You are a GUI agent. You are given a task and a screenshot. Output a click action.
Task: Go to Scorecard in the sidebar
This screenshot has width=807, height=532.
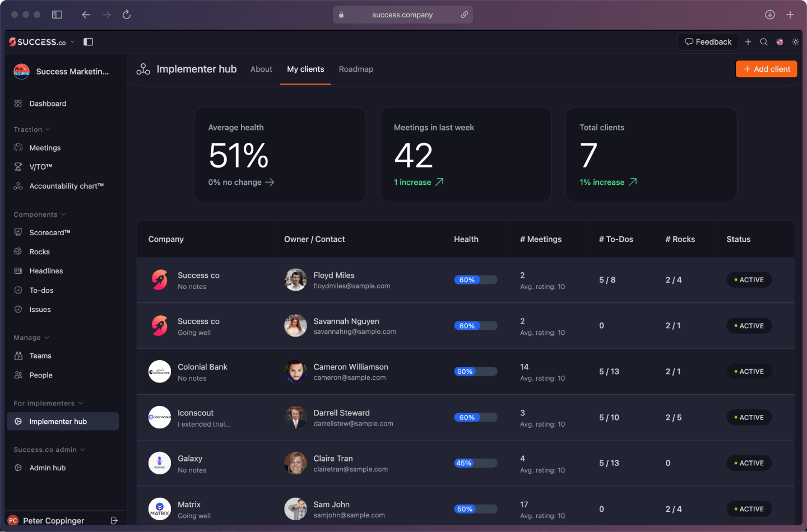[49, 232]
